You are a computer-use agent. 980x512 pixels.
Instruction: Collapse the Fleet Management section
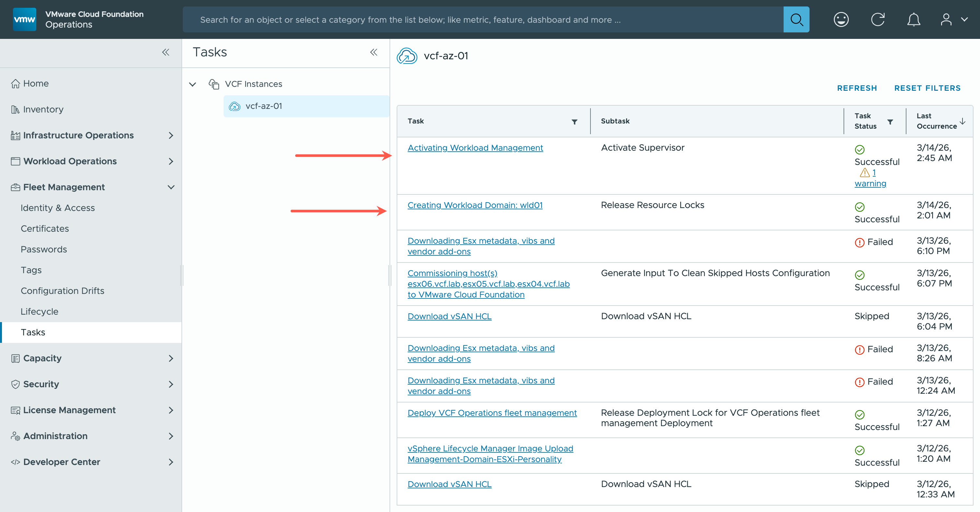tap(171, 187)
